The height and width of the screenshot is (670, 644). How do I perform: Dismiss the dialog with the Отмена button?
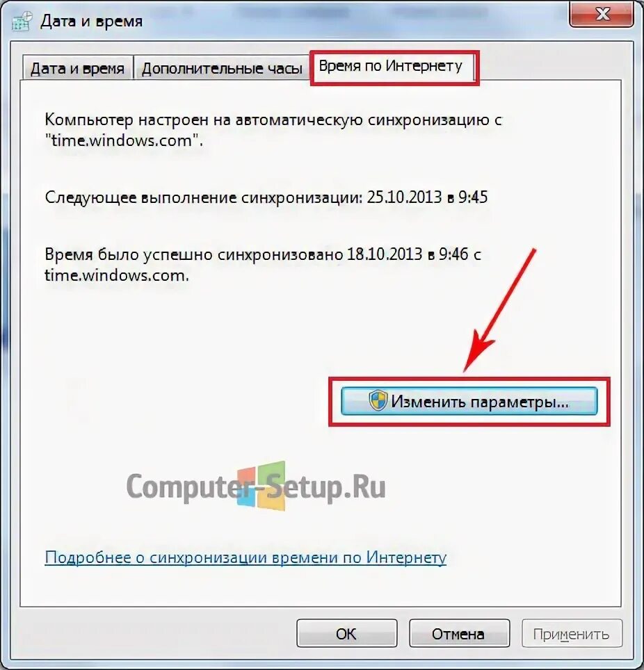point(459,633)
